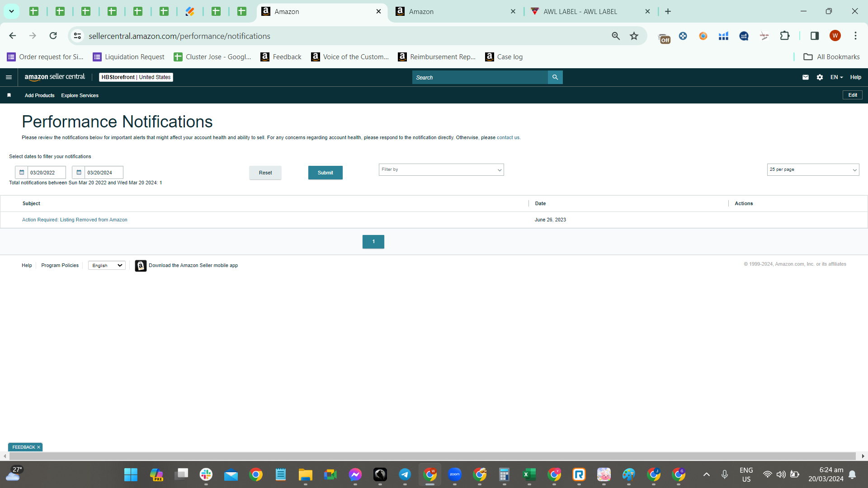
Task: Open the Feedback bookmark
Action: pyautogui.click(x=281, y=57)
